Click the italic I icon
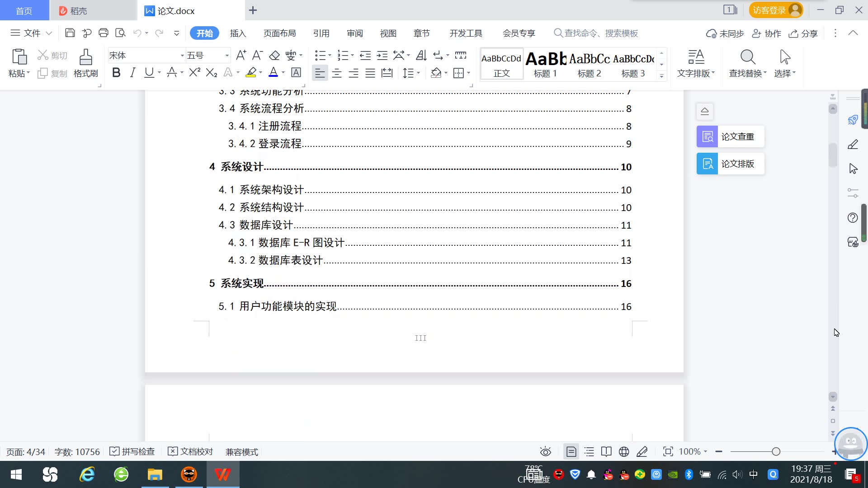Screen dimensions: 868x488 (x=132, y=73)
